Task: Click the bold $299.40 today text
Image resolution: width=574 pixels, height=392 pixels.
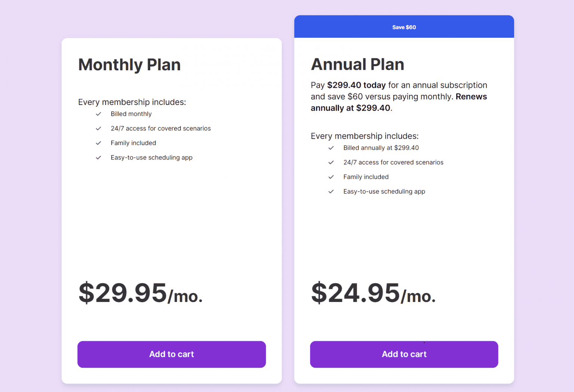Action: (x=357, y=85)
